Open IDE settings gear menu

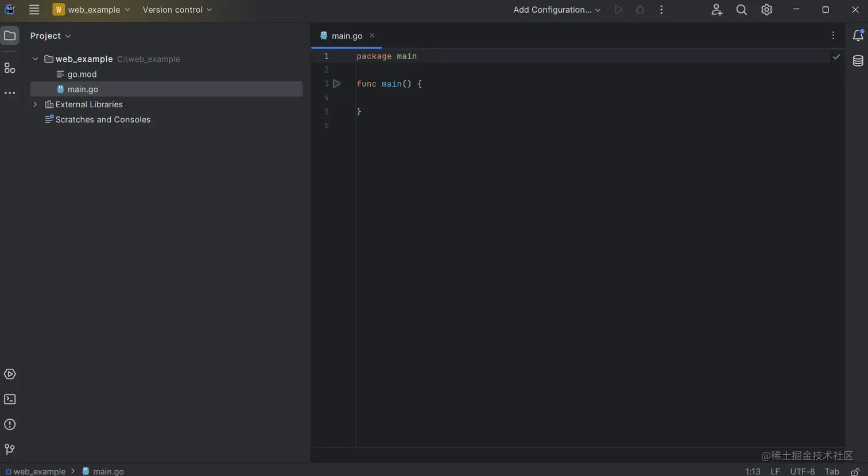pyautogui.click(x=766, y=10)
